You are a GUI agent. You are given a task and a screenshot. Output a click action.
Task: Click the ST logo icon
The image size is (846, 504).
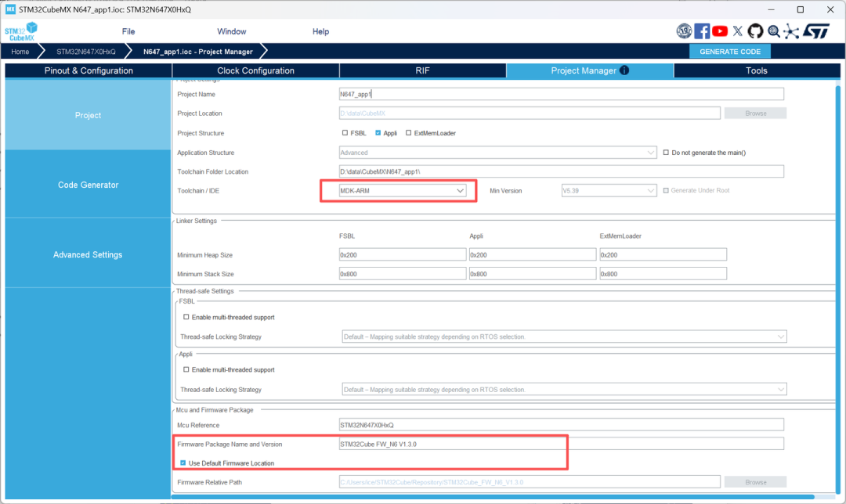pos(816,31)
